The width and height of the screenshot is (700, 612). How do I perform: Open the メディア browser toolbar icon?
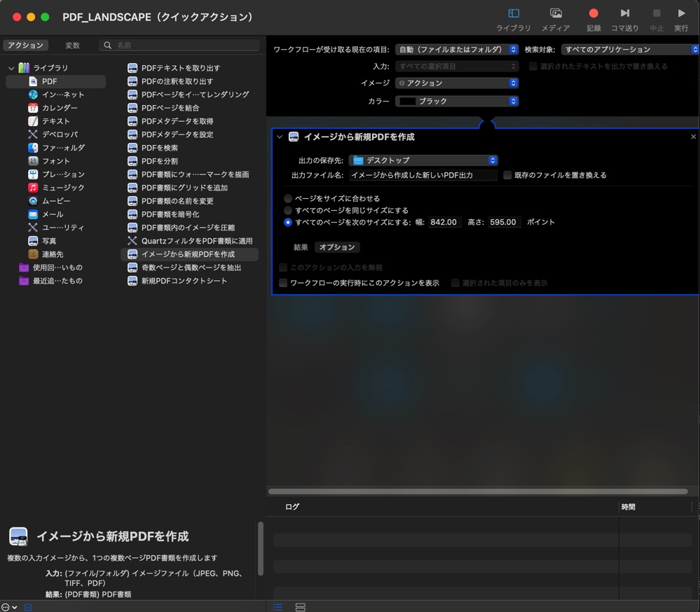[556, 14]
